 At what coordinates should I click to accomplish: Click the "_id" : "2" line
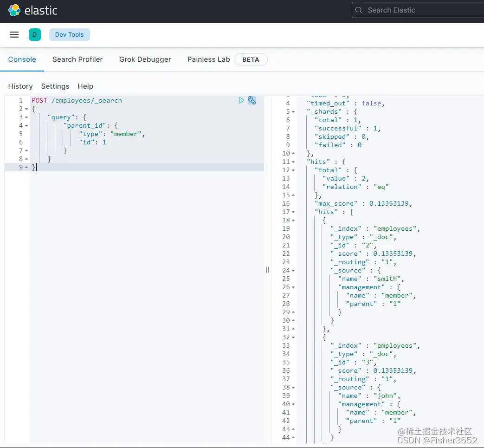click(x=354, y=246)
